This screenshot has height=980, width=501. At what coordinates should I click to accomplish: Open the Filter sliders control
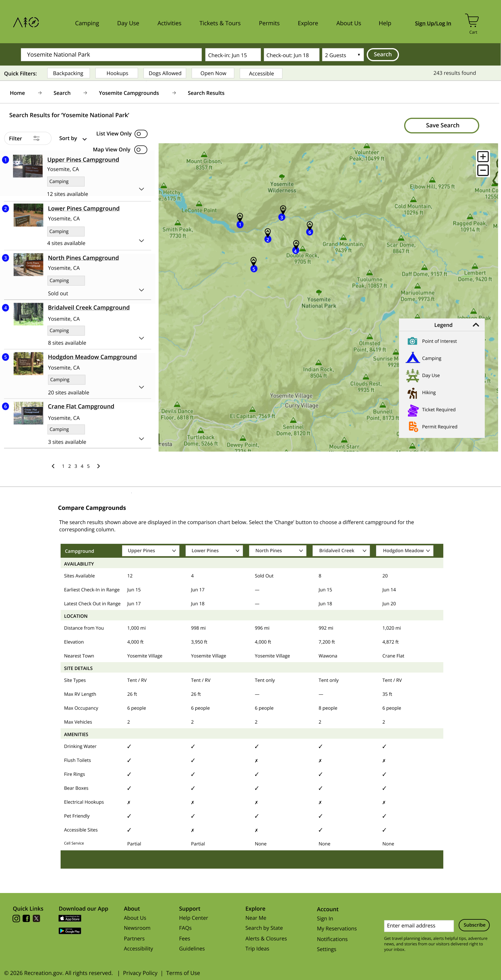coord(28,138)
